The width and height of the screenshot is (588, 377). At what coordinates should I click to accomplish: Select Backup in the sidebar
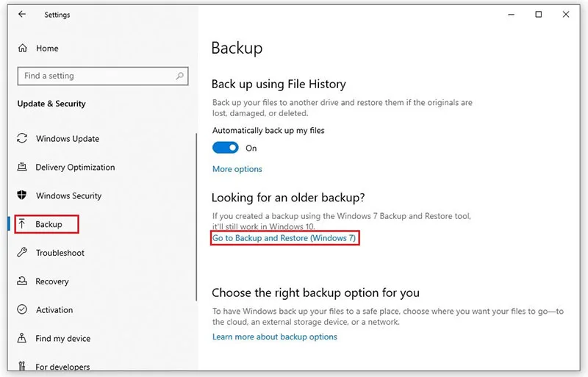click(x=47, y=224)
